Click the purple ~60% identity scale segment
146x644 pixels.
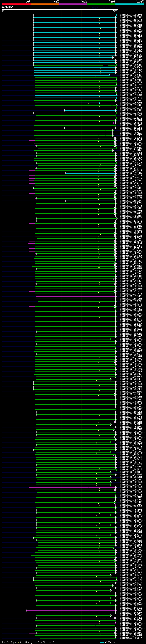point(73,4)
